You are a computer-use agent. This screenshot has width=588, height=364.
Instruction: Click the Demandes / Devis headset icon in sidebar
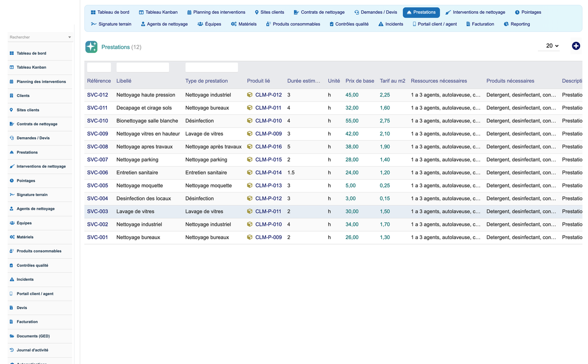(12, 138)
